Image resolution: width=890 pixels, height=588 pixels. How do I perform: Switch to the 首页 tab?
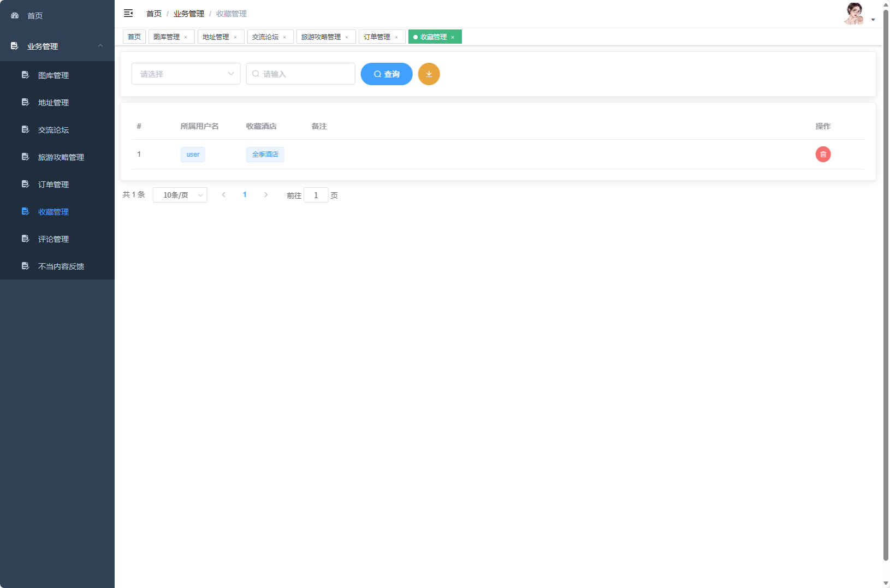tap(134, 37)
